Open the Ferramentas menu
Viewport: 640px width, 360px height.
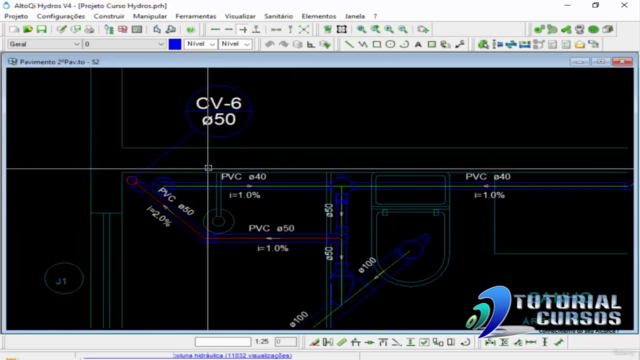[x=196, y=16]
